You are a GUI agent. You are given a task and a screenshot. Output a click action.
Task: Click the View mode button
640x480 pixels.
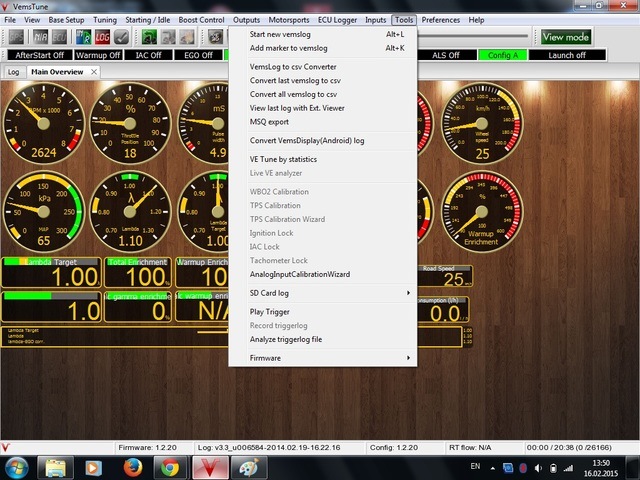point(566,37)
